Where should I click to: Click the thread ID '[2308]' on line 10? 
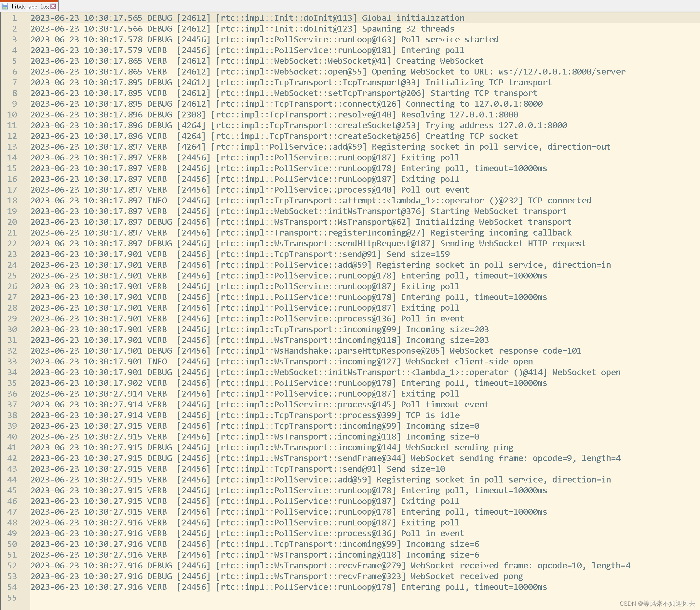point(191,115)
